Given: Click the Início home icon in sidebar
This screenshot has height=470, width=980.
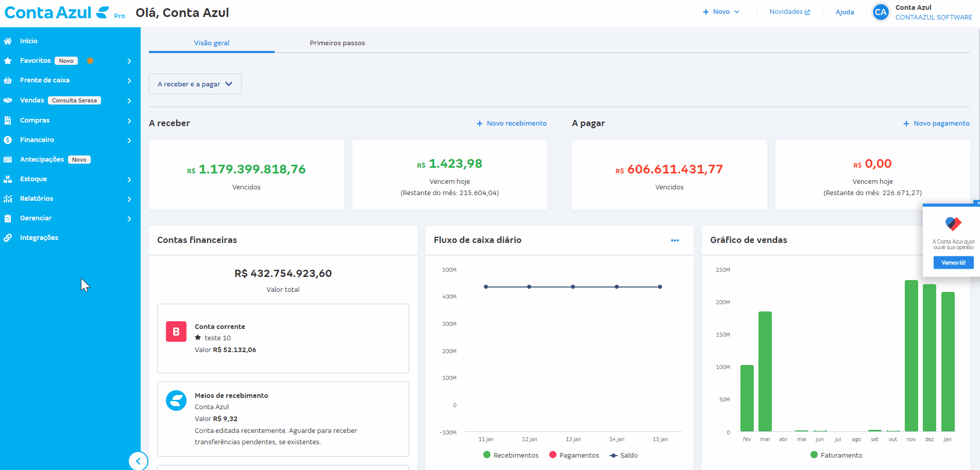Looking at the screenshot, I should [8, 41].
